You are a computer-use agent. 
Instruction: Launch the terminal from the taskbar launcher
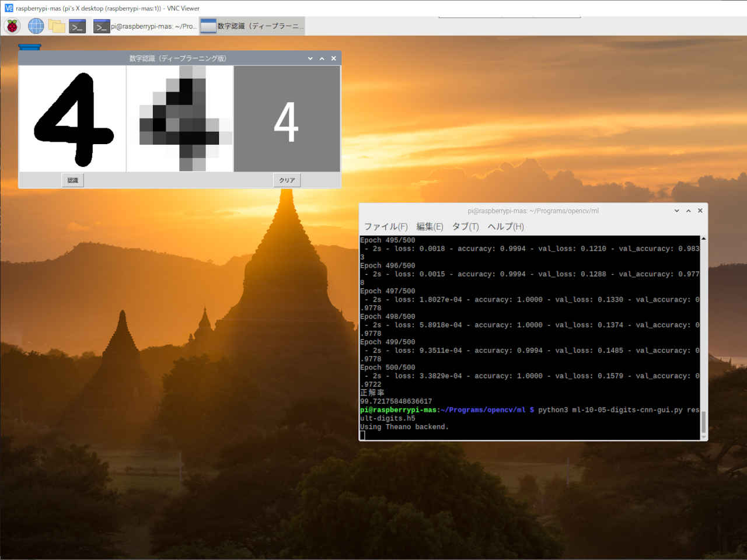tap(77, 26)
